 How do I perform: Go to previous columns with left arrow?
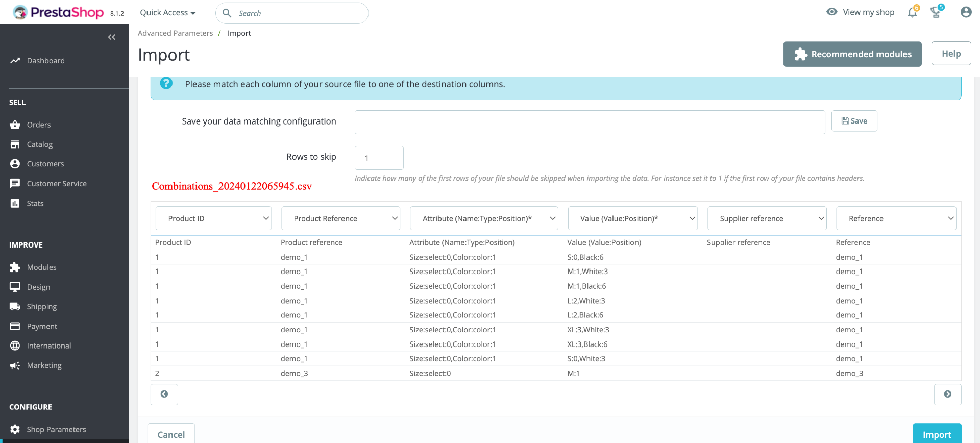click(164, 395)
